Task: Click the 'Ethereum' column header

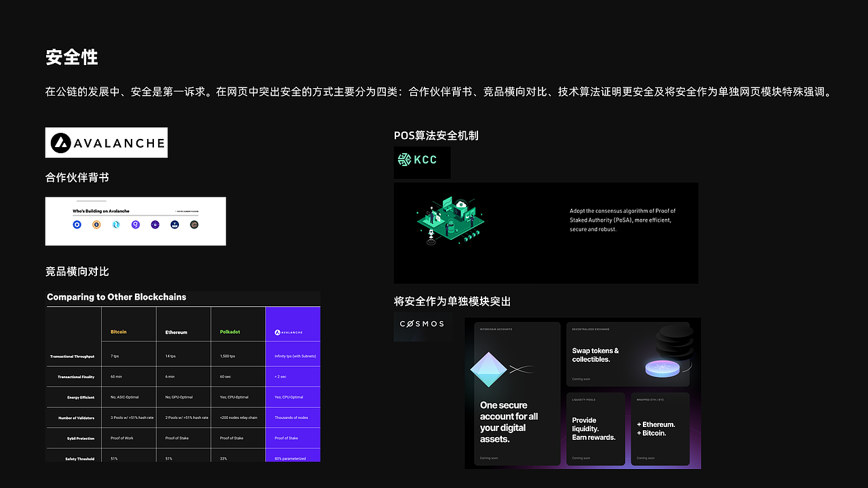Action: pos(176,333)
